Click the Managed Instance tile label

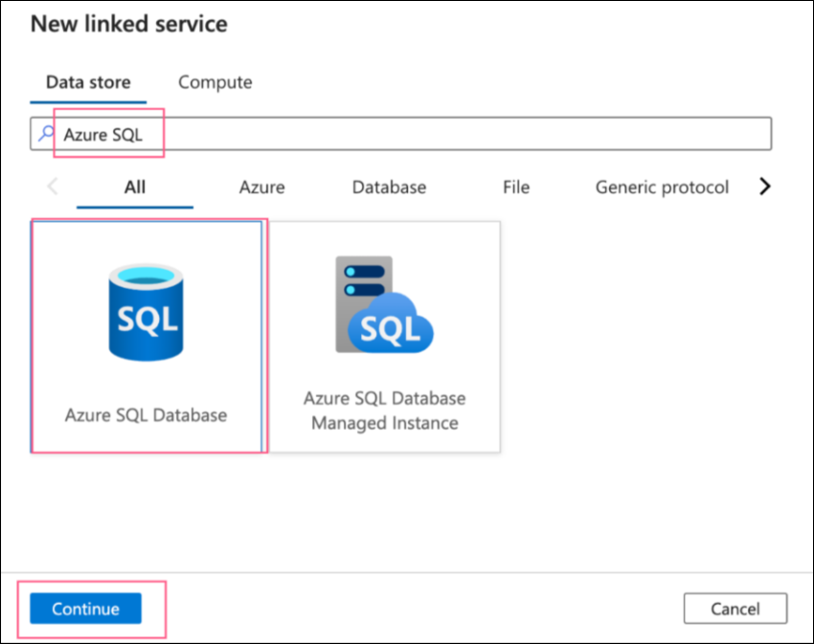coord(385,411)
